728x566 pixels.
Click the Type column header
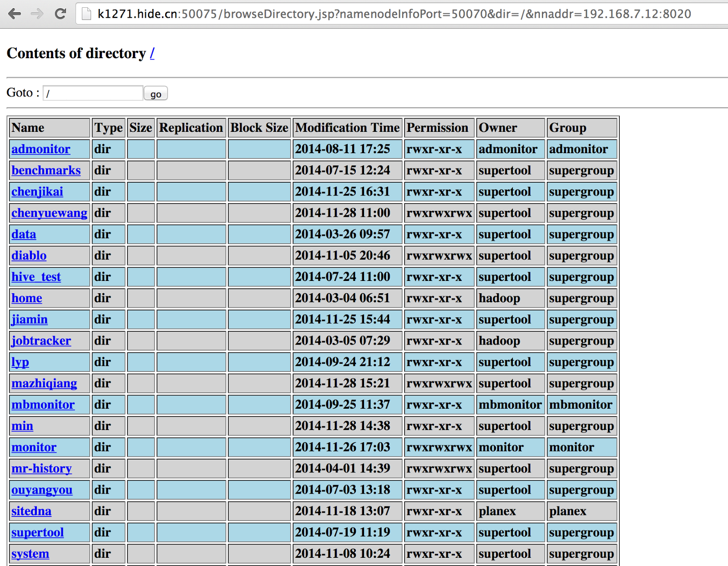point(109,128)
